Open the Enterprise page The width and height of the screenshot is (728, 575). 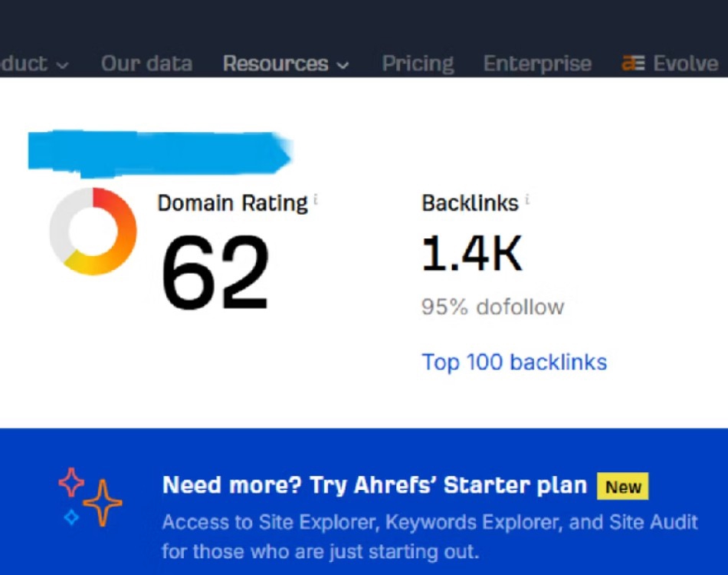click(x=538, y=64)
